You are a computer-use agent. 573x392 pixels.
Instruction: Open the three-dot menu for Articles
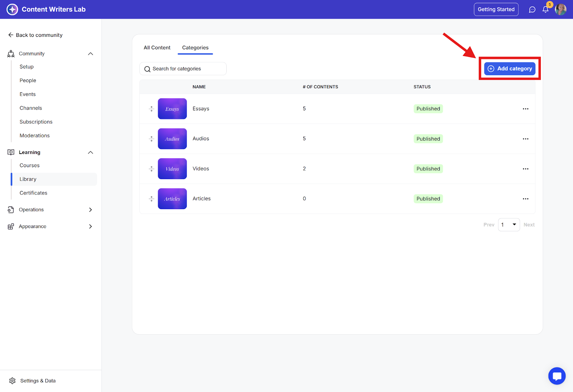[525, 199]
